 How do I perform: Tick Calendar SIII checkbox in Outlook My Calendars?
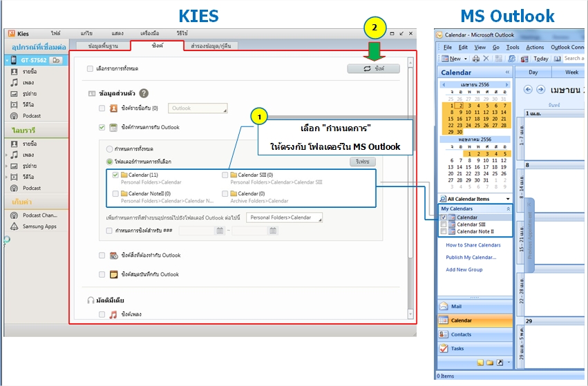(x=444, y=224)
